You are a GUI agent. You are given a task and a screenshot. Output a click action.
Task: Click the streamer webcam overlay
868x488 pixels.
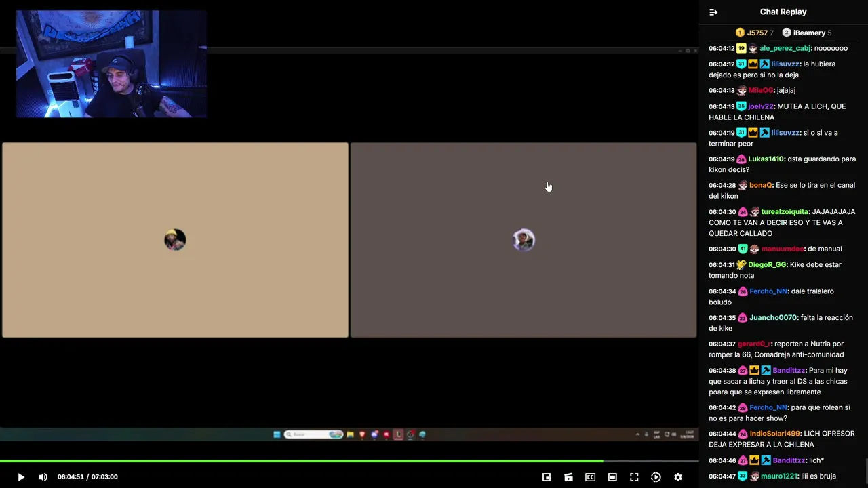coord(111,64)
